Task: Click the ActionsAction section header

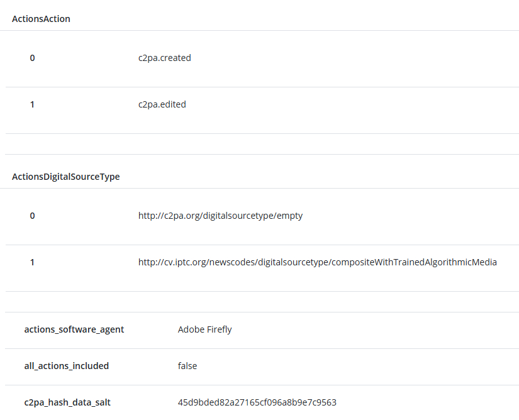Action: [x=41, y=19]
